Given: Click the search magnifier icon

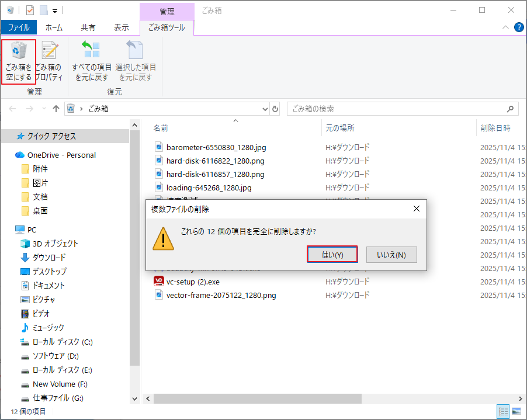Looking at the screenshot, I should coord(510,109).
